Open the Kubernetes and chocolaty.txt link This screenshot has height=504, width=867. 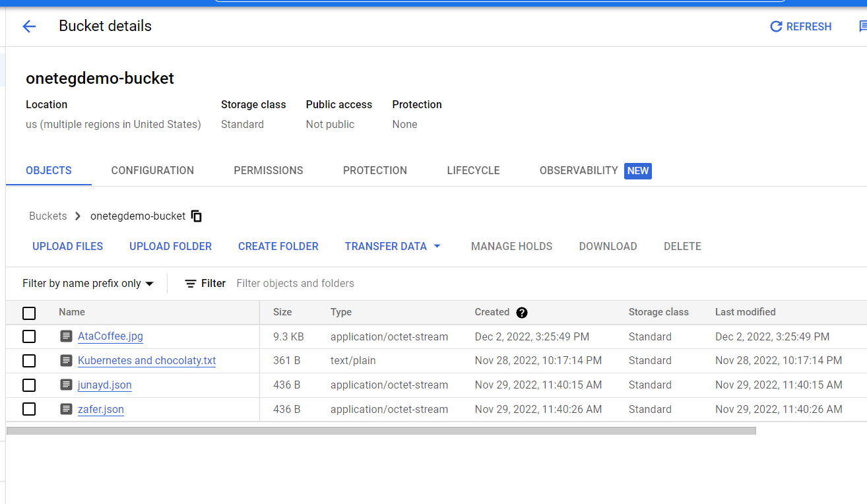(146, 361)
